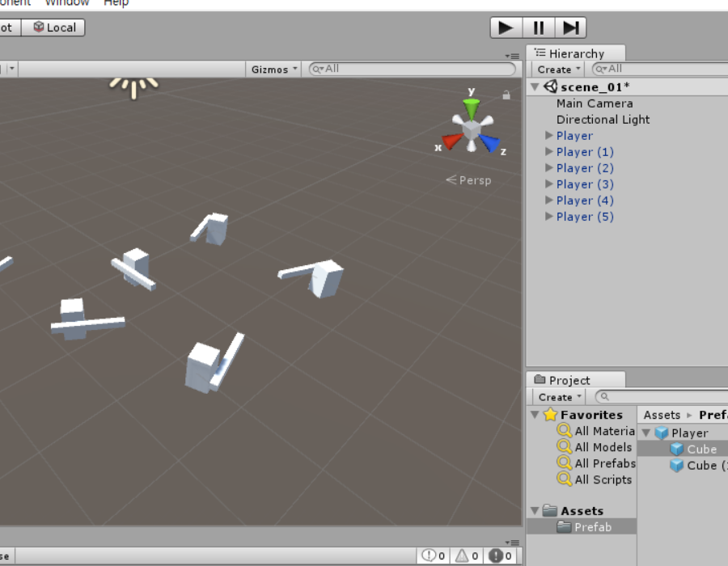Select the Prefab folder

click(582, 527)
